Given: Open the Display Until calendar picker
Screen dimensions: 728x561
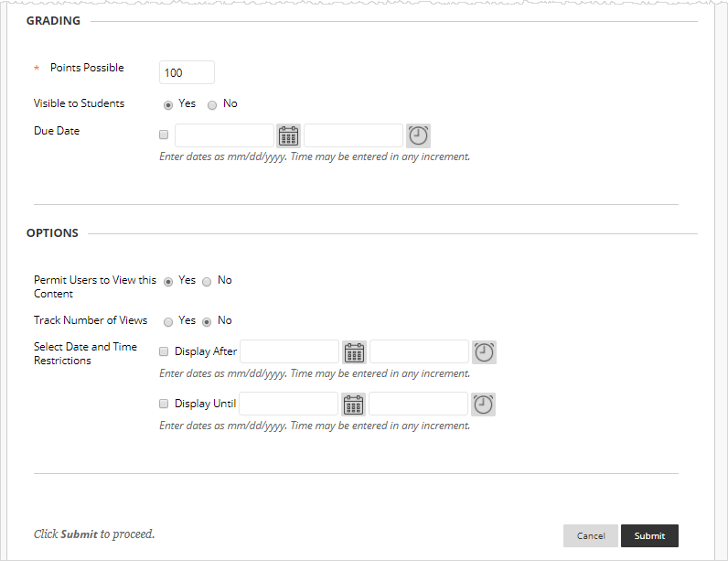Looking at the screenshot, I should [354, 405].
